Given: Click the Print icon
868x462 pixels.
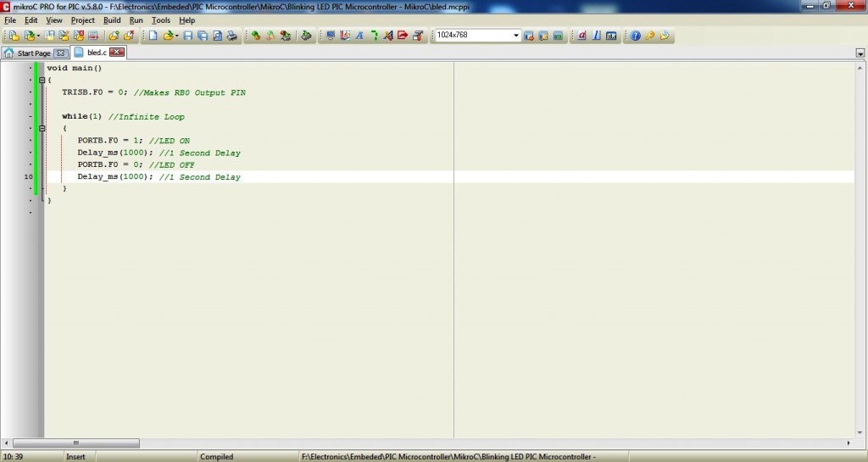Looking at the screenshot, I should coord(232,36).
